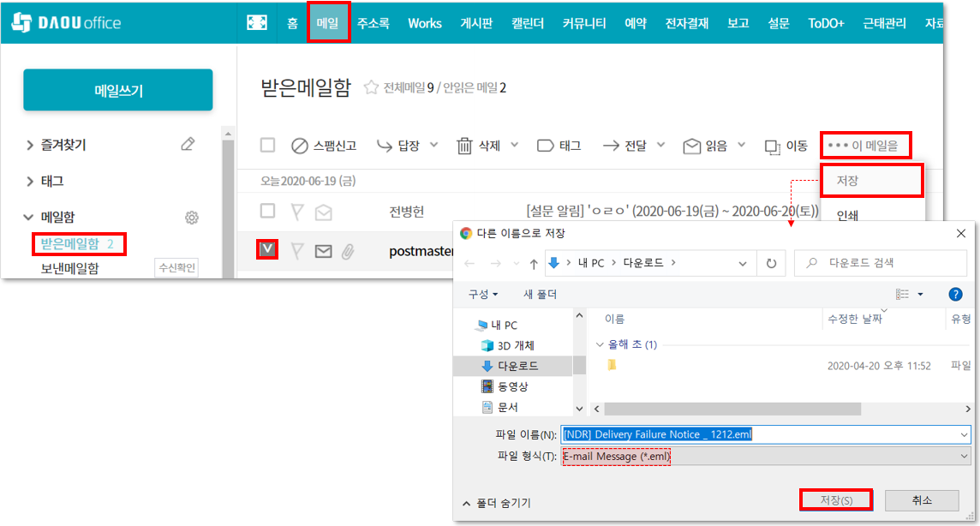Open the 파일 형식 file type dropdown
The height and width of the screenshot is (526, 980).
click(x=964, y=457)
